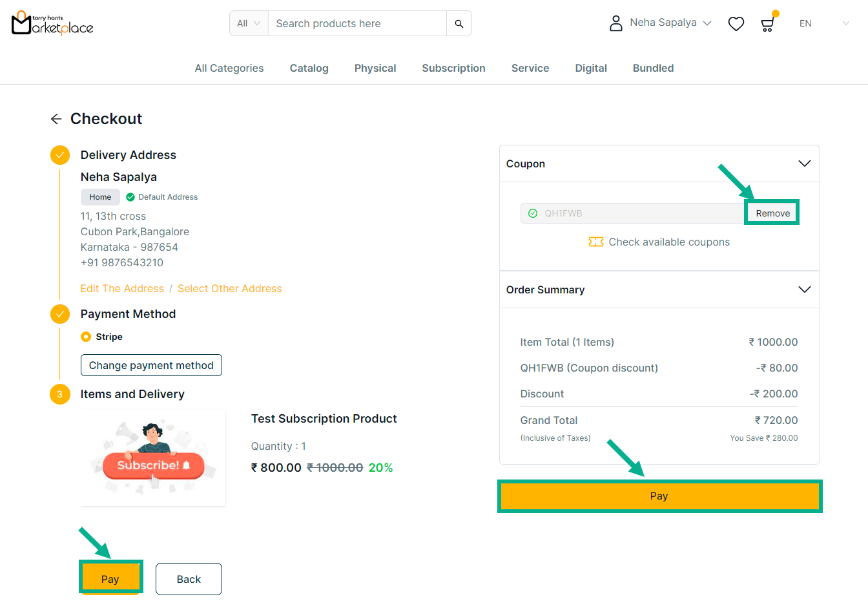This screenshot has width=868, height=601.
Task: Focus the Search products here field
Action: pos(357,24)
